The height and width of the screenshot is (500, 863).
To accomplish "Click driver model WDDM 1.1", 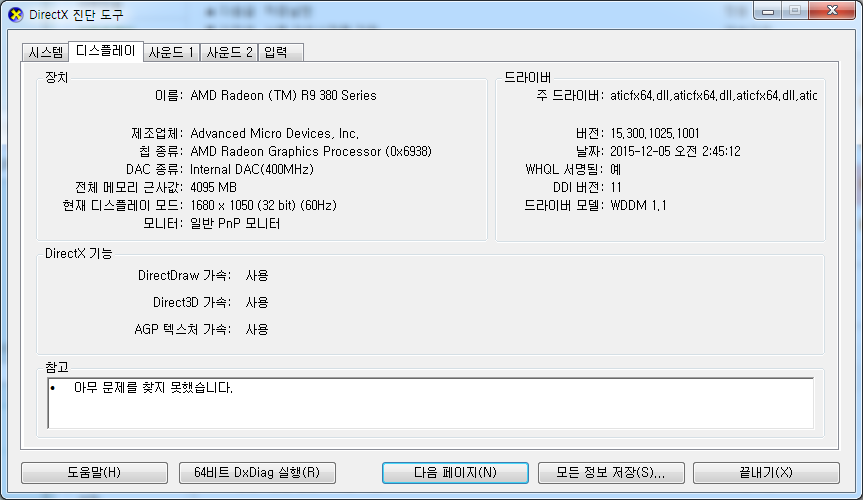I will 638,205.
